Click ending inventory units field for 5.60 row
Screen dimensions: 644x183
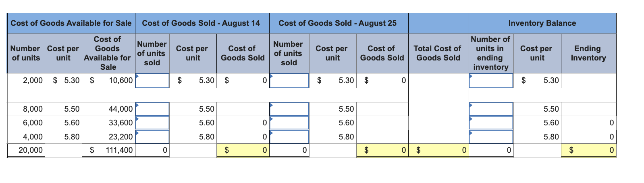[491, 123]
